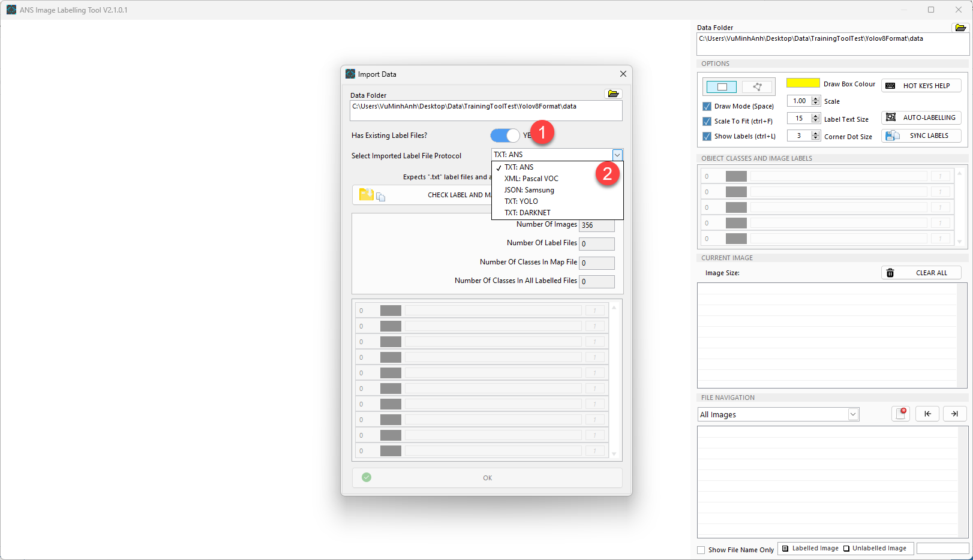The image size is (973, 560).
Task: Disable Show Labels (ctrl+L) checkbox
Action: pyautogui.click(x=707, y=136)
